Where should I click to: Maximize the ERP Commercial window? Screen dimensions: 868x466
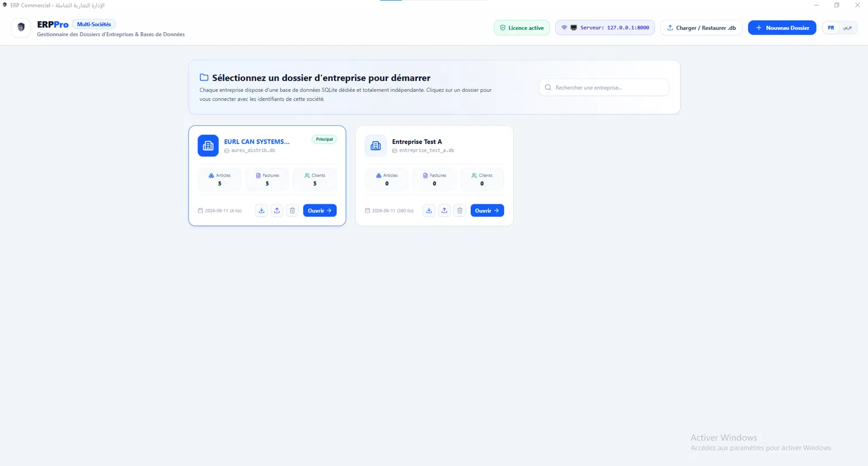836,5
